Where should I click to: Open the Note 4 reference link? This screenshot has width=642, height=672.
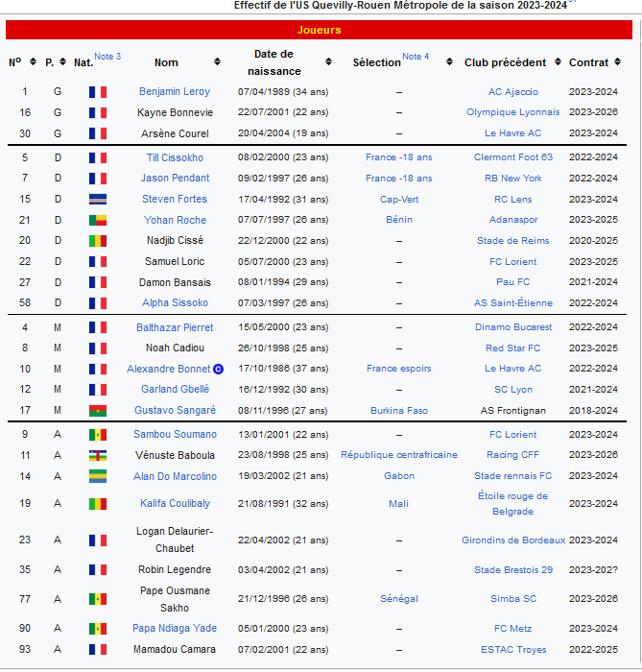(x=416, y=57)
